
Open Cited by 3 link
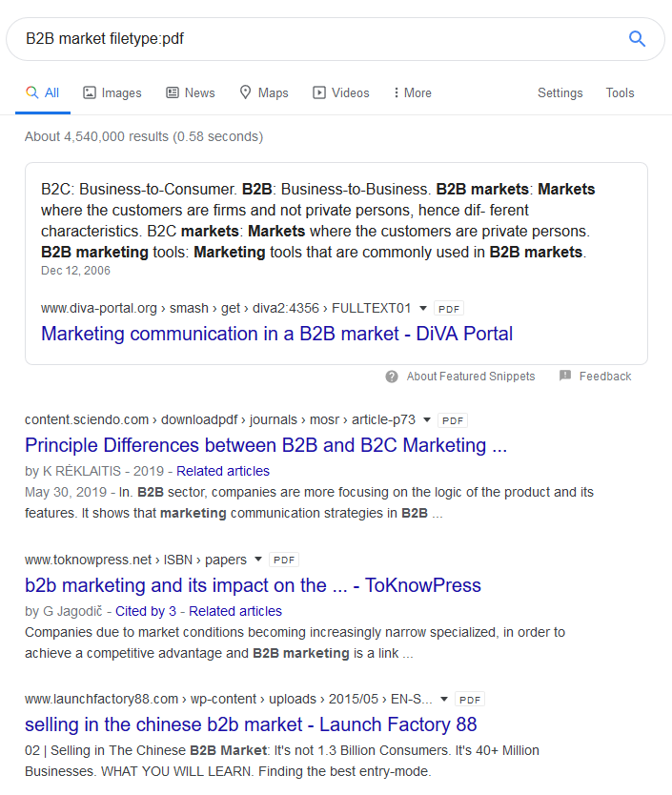tap(146, 611)
